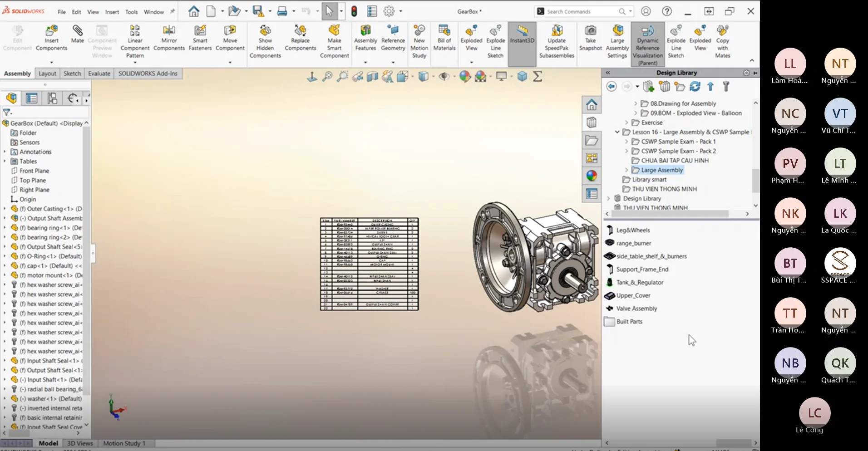868x451 pixels.
Task: Open Make Smart Component tool
Action: click(335, 41)
